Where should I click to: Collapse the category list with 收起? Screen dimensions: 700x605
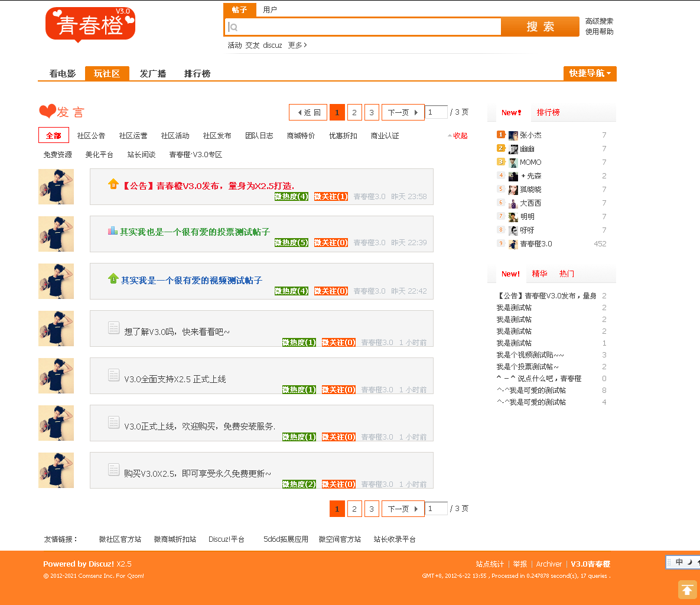coord(458,136)
